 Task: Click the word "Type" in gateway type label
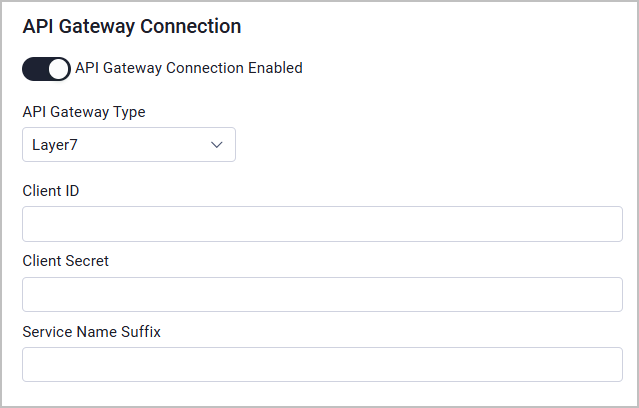(129, 112)
